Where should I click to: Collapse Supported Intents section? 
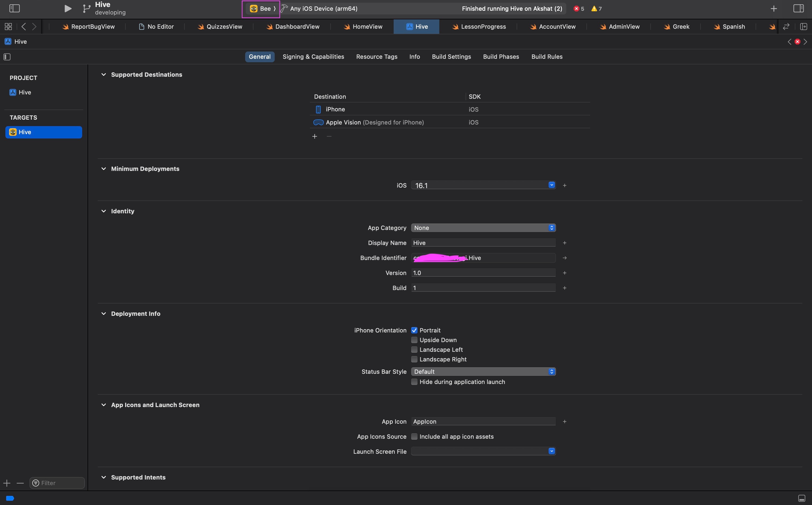104,477
